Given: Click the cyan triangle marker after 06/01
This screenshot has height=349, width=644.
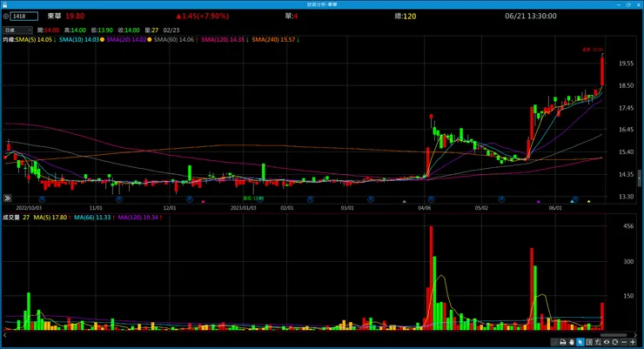Looking at the screenshot, I should point(572,201).
